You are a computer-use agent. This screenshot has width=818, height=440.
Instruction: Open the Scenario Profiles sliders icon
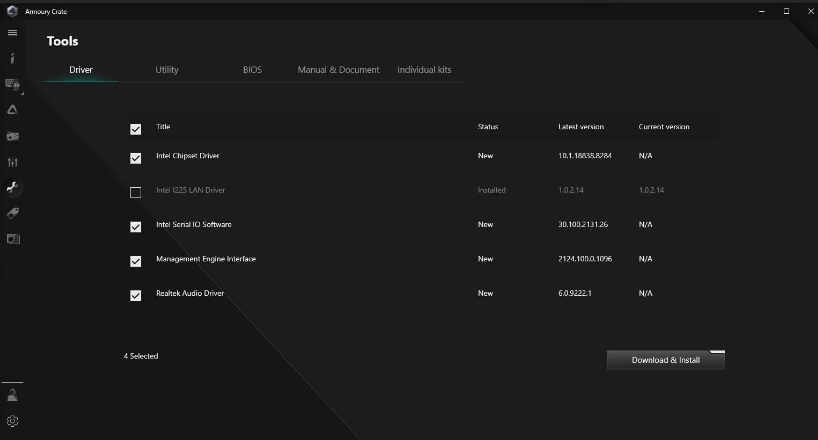tap(12, 162)
